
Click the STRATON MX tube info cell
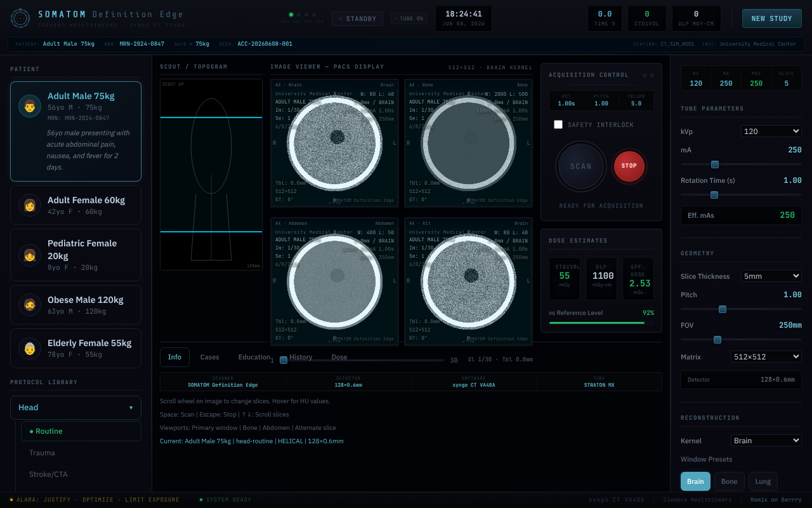click(599, 382)
